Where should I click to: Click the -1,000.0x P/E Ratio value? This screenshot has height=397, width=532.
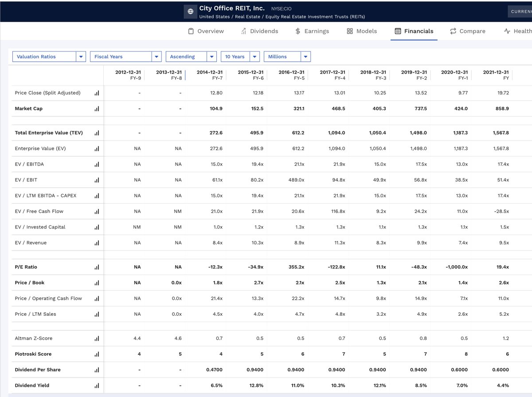tap(457, 267)
